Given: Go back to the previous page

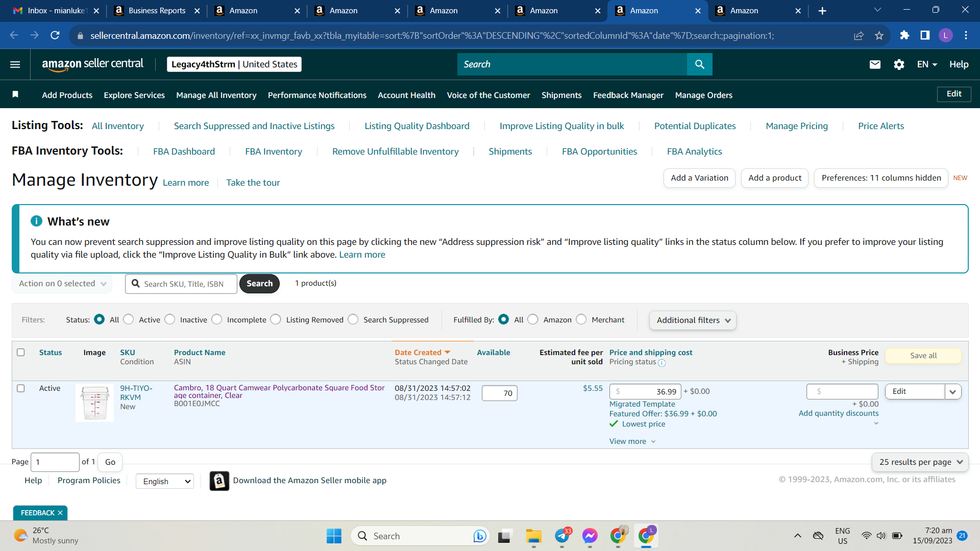Looking at the screenshot, I should point(14,35).
